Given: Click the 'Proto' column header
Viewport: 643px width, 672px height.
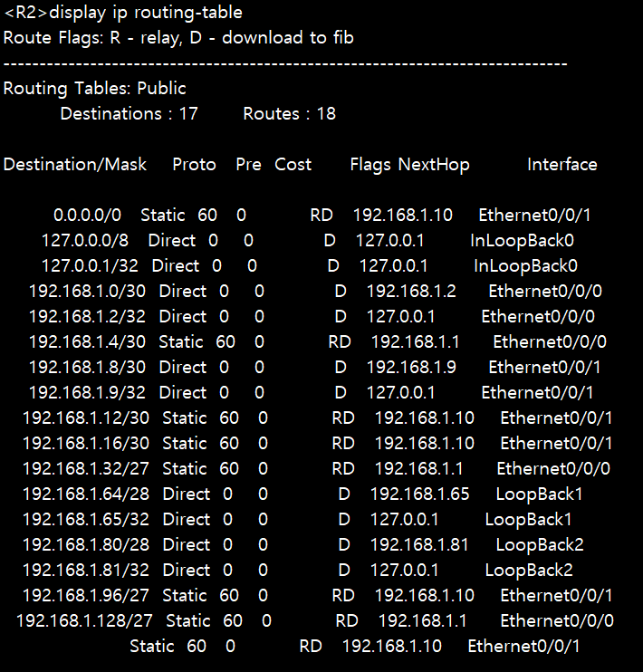Looking at the screenshot, I should 194,165.
